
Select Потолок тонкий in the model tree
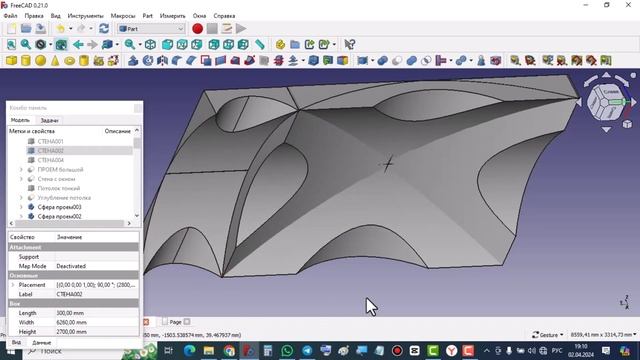58,188
